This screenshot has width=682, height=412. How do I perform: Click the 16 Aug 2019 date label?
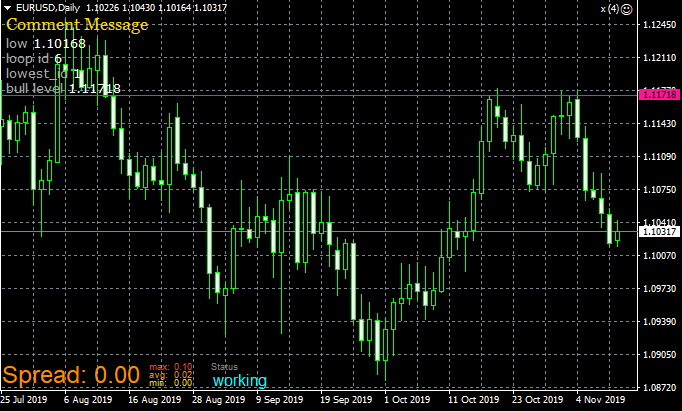pyautogui.click(x=154, y=399)
